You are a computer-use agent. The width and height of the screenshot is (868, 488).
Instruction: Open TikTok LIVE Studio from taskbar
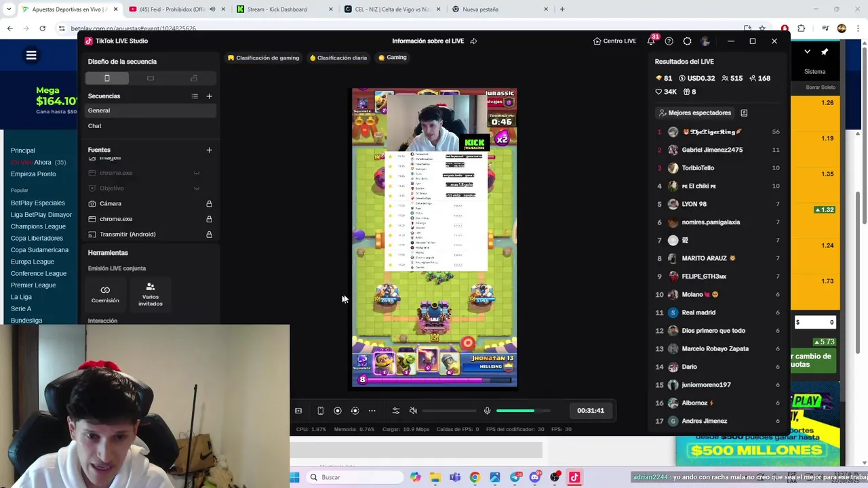(574, 477)
